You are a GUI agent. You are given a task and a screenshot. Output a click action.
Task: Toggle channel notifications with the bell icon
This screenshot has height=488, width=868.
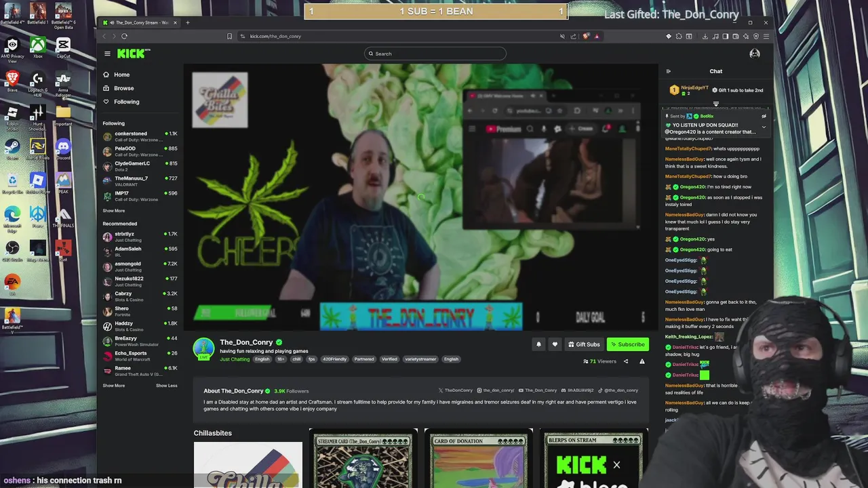pyautogui.click(x=538, y=344)
